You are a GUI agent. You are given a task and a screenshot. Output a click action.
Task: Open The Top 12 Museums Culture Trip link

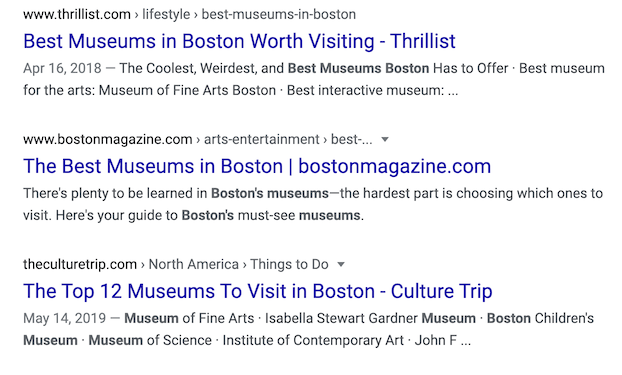pos(258,291)
